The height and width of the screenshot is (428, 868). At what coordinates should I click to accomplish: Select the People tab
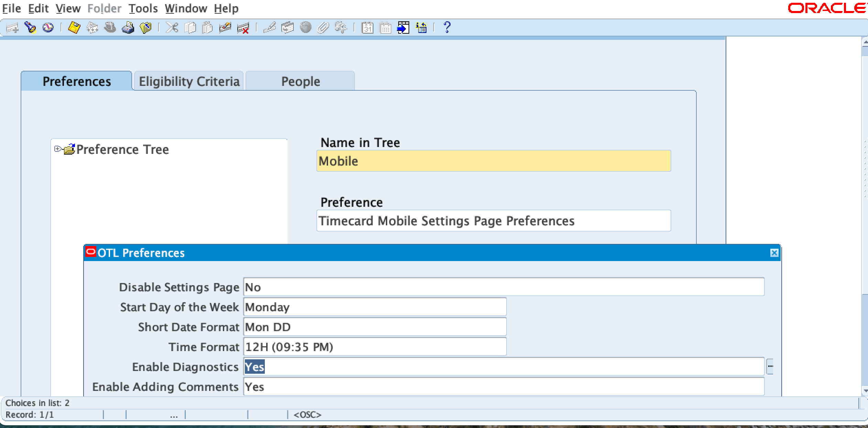point(300,81)
